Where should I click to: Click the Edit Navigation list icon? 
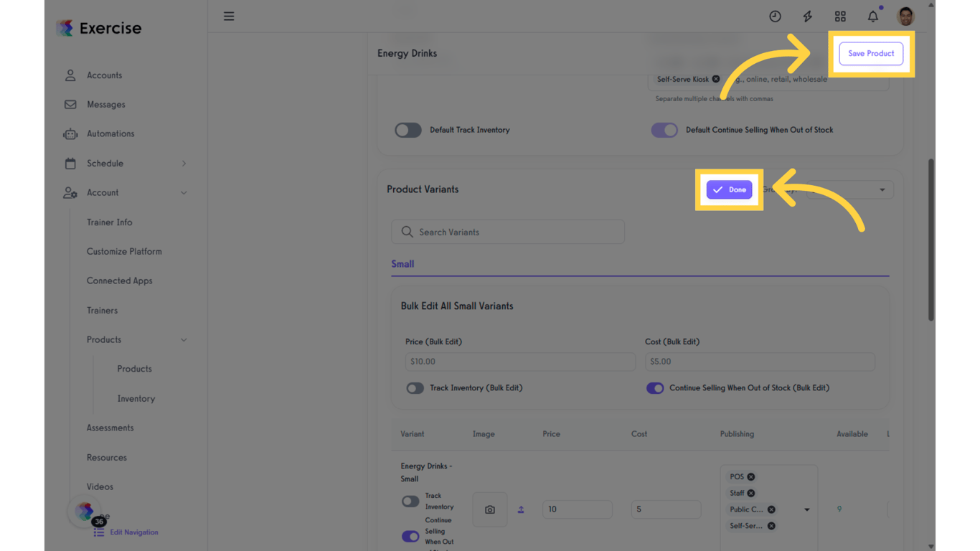pyautogui.click(x=99, y=532)
